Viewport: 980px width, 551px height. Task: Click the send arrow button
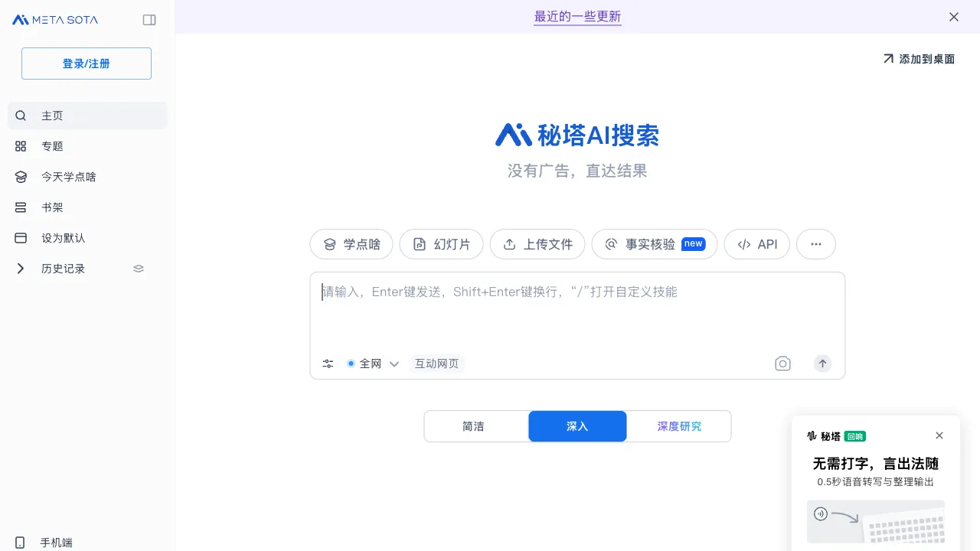coord(822,364)
